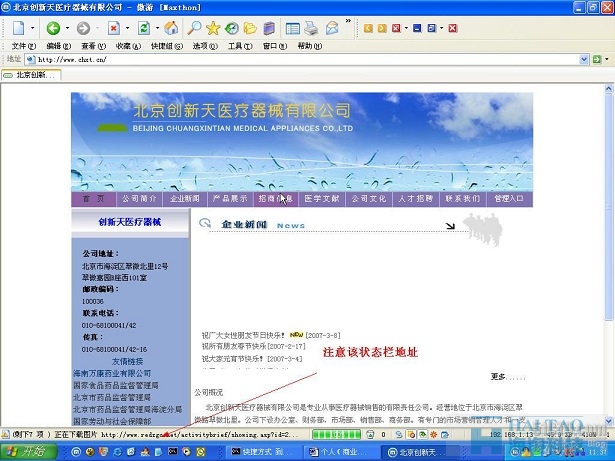This screenshot has height=461, width=615.
Task: Click the Go green arrow beside address bar
Action: (597, 59)
